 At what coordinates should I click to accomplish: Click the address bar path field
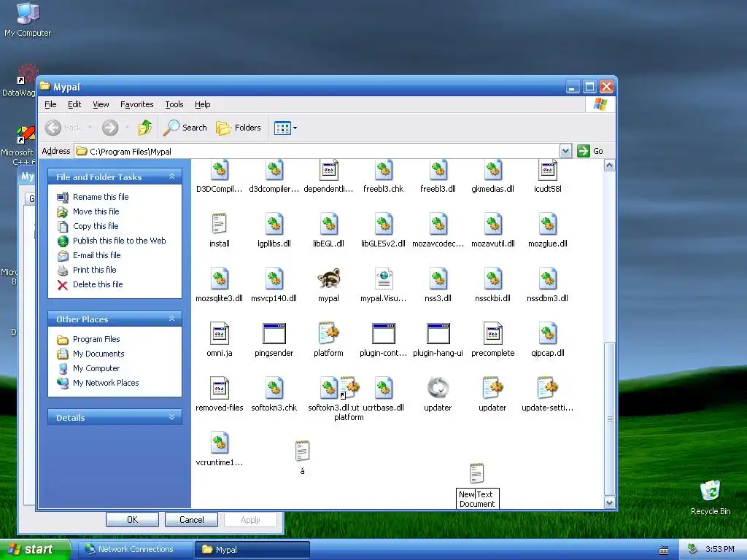[317, 152]
